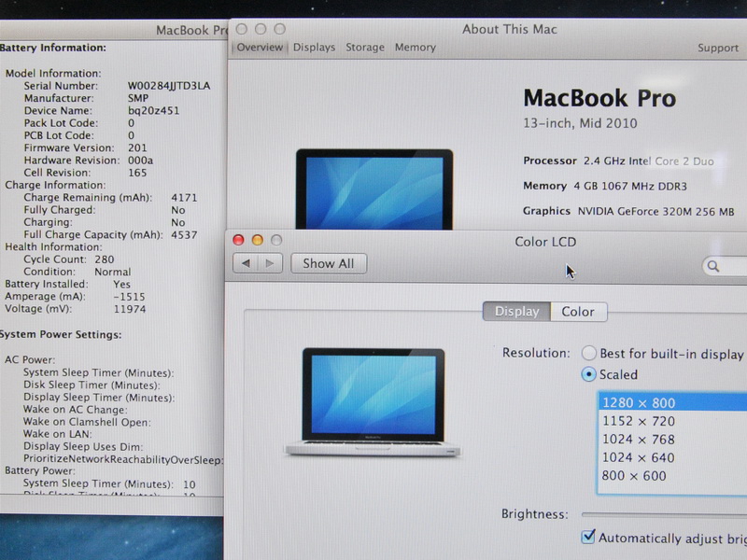The width and height of the screenshot is (747, 560).
Task: Click the Display Sleep Uses Dim row
Action: point(83,447)
